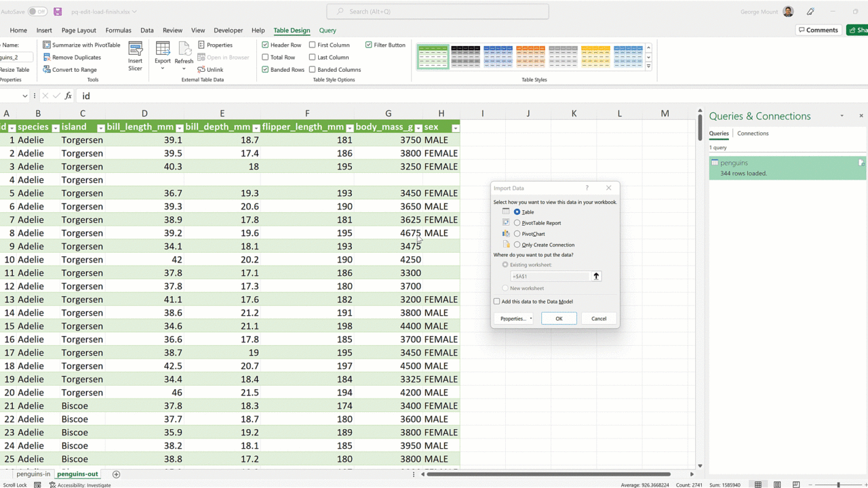Click Summarize with PivotTable icon
This screenshot has width=868, height=488.
[x=47, y=45]
